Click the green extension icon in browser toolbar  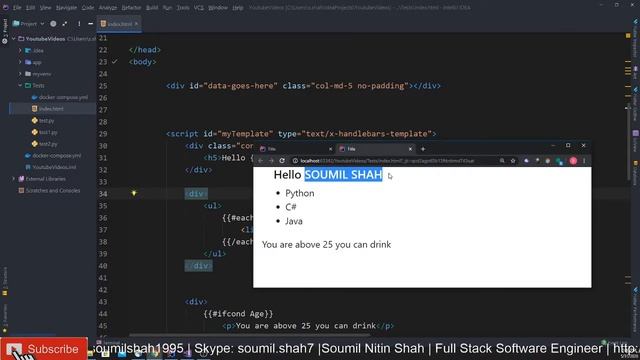[x=559, y=161]
